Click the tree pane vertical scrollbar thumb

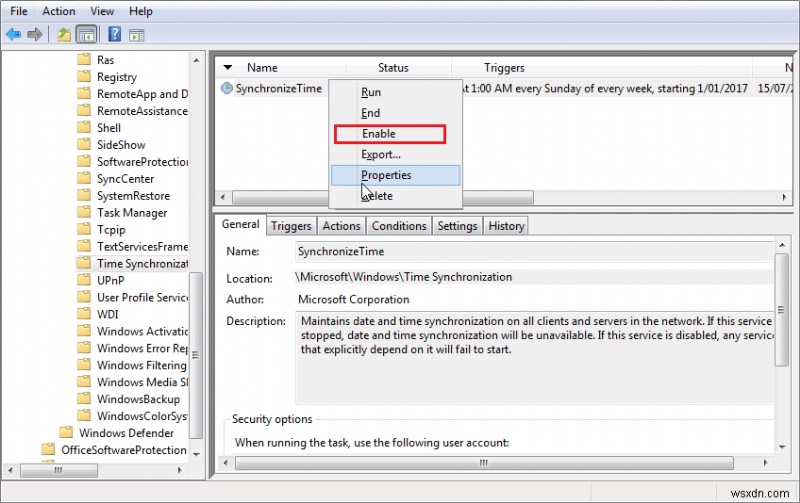pyautogui.click(x=196, y=355)
